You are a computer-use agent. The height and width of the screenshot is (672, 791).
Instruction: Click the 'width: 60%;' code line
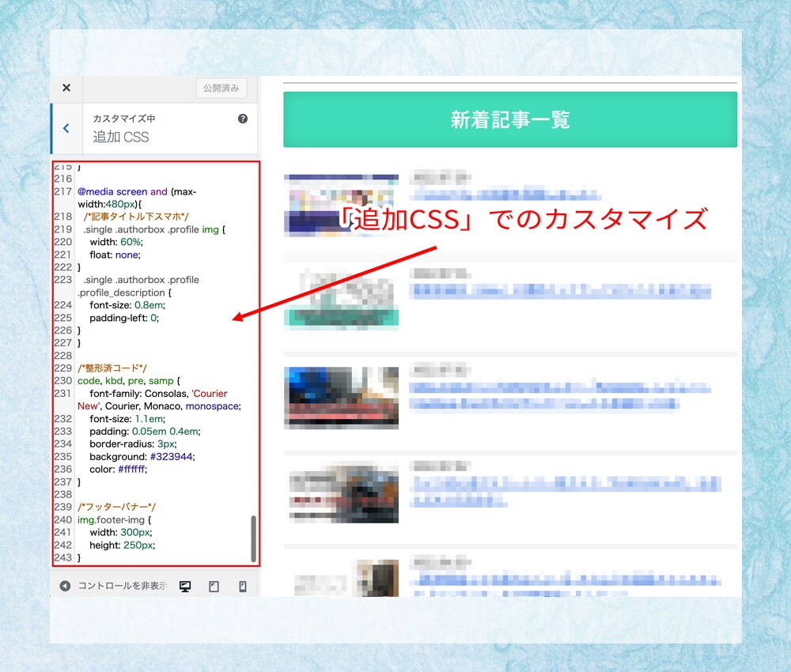pos(116,242)
